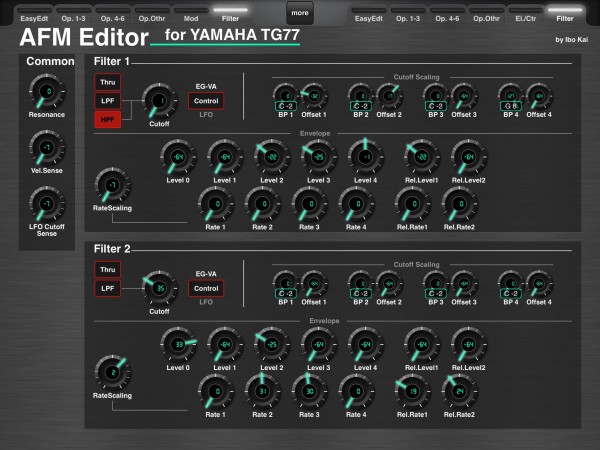Toggle Filter 2 EG-VA Control button
This screenshot has height=450, width=600.
coord(206,289)
